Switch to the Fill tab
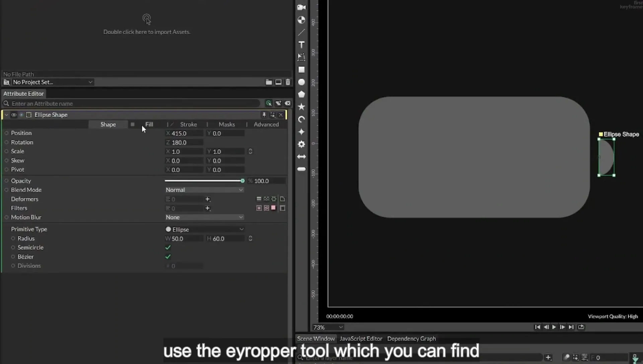 click(x=149, y=124)
